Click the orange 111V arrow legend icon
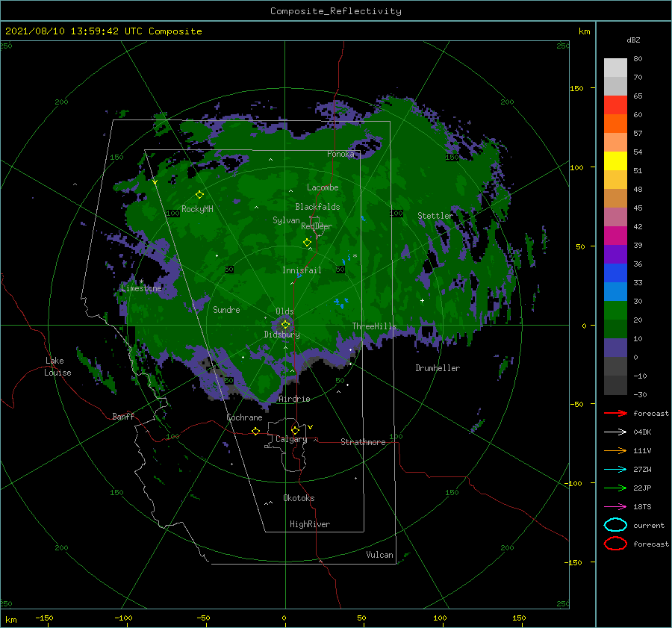Image resolution: width=672 pixels, height=628 pixels. click(615, 450)
